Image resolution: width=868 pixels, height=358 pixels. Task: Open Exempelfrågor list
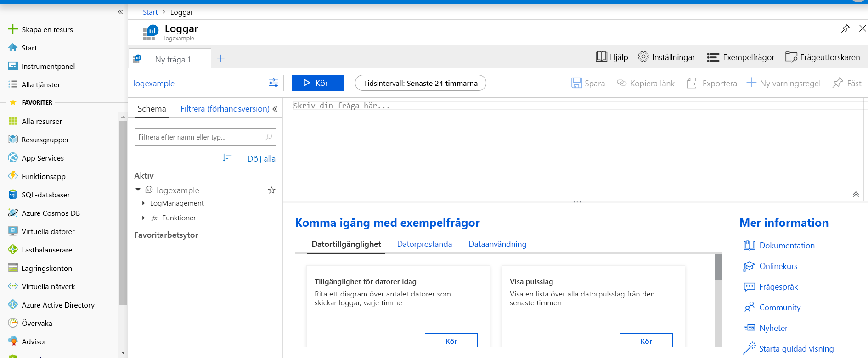pos(740,57)
